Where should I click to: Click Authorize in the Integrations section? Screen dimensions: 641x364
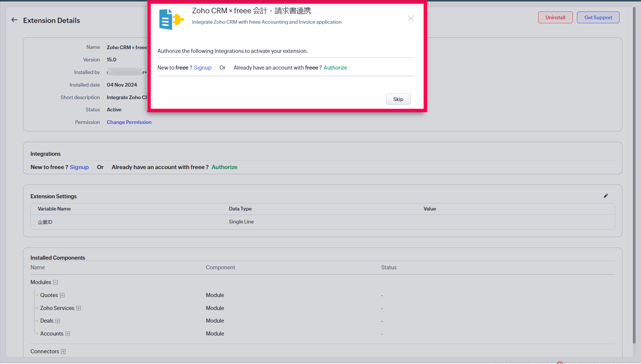tap(224, 167)
